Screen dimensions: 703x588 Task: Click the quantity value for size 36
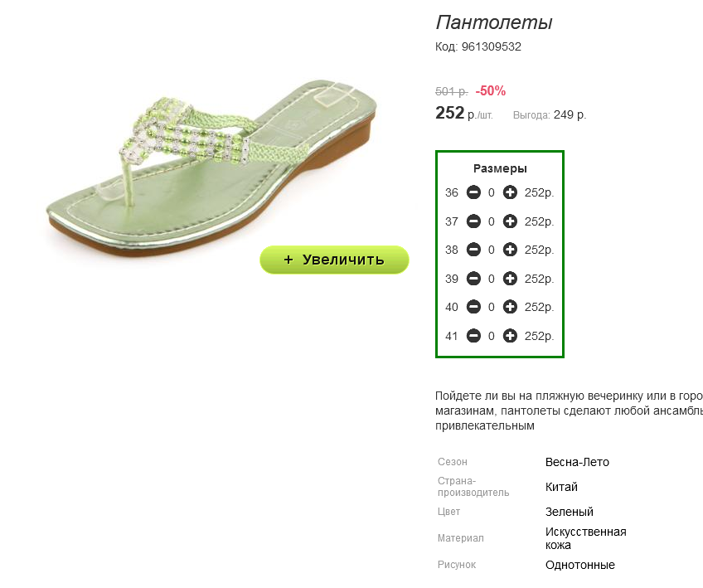coord(492,193)
